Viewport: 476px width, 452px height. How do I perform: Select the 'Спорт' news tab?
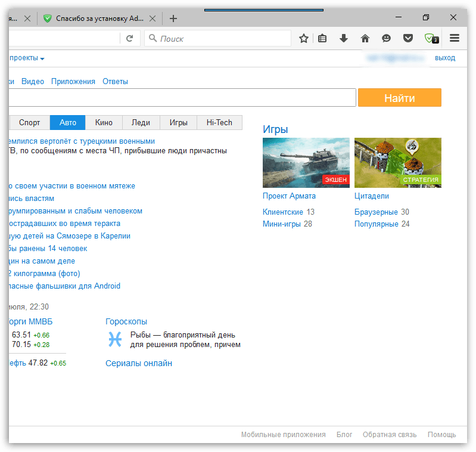click(29, 122)
